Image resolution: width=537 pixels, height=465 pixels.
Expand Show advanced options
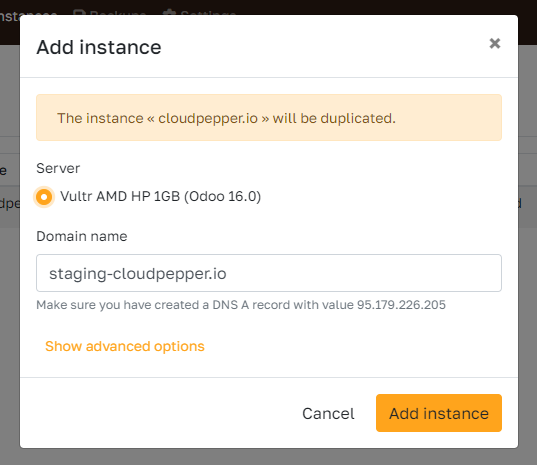tap(125, 346)
